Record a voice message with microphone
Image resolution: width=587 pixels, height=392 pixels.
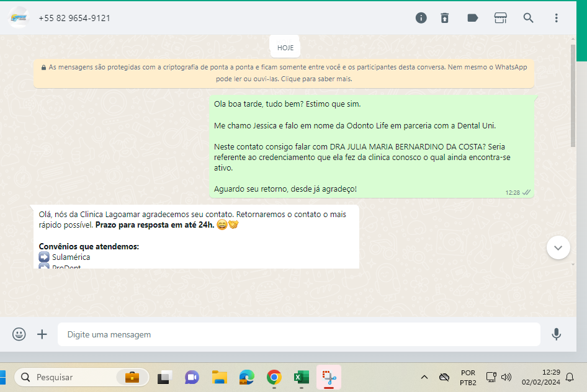click(x=557, y=334)
